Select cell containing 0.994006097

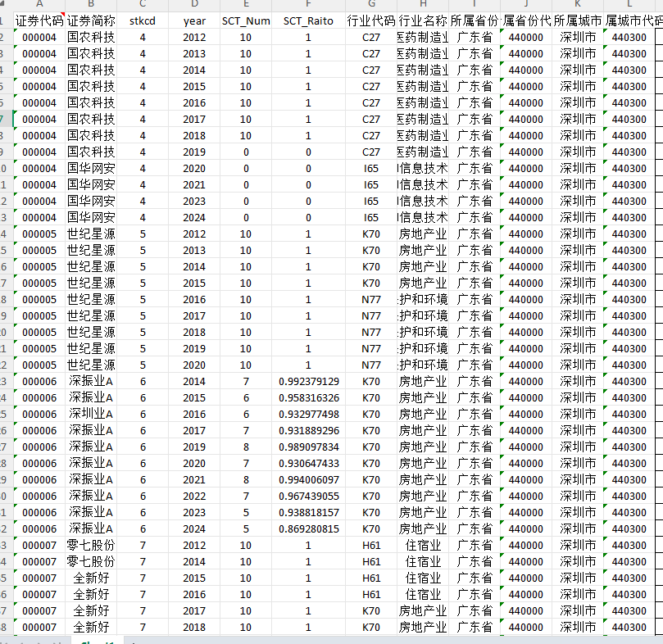pyautogui.click(x=308, y=479)
